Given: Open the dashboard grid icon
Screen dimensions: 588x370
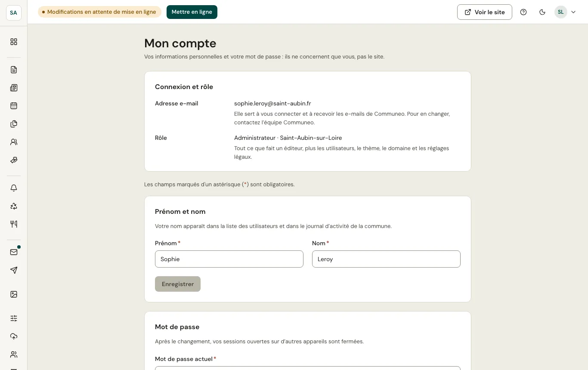Looking at the screenshot, I should coord(14,42).
